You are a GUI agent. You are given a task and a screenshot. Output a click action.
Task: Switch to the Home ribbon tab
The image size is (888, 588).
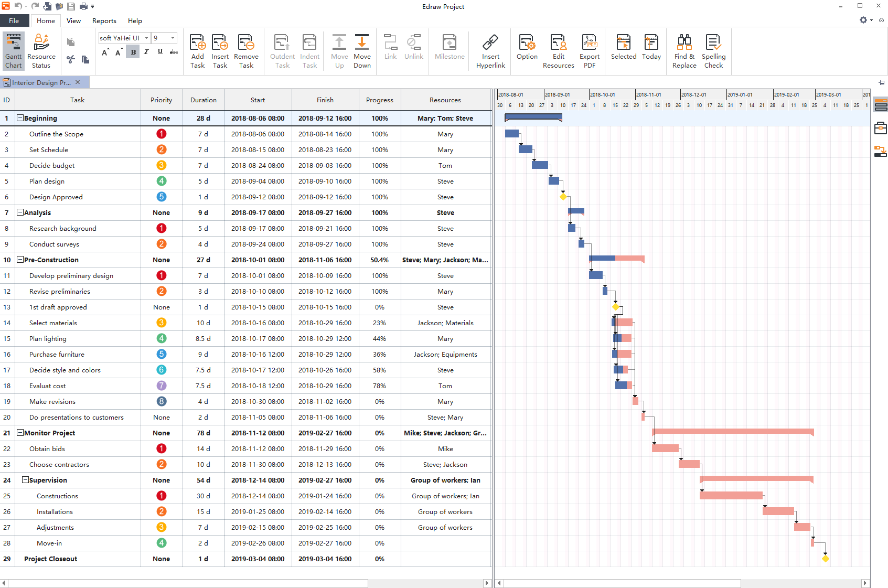[x=46, y=20]
